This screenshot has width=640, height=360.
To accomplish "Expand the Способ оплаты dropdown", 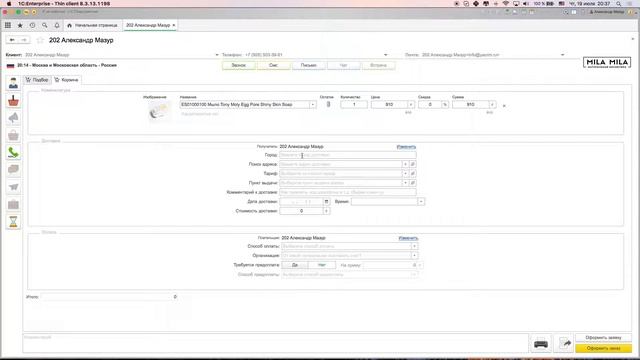I will [414, 246].
